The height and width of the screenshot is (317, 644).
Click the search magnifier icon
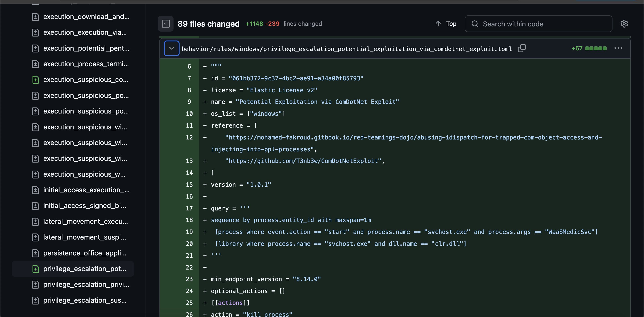point(475,24)
